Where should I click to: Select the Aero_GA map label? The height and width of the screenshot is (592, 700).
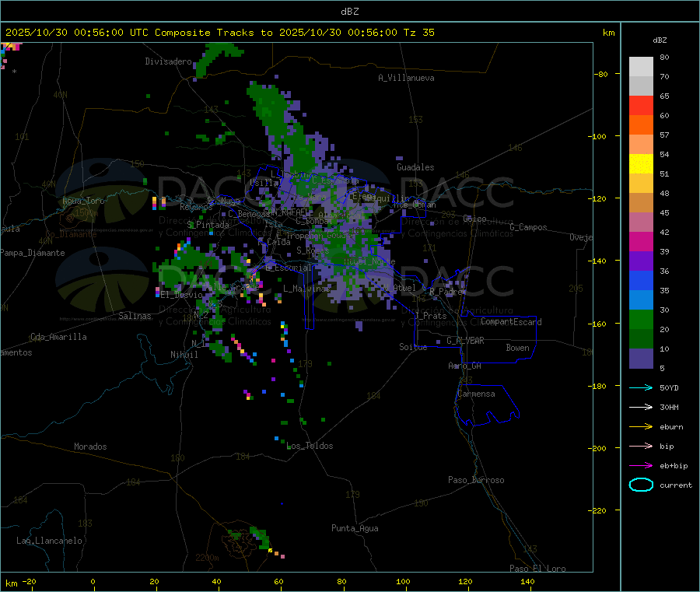464,366
